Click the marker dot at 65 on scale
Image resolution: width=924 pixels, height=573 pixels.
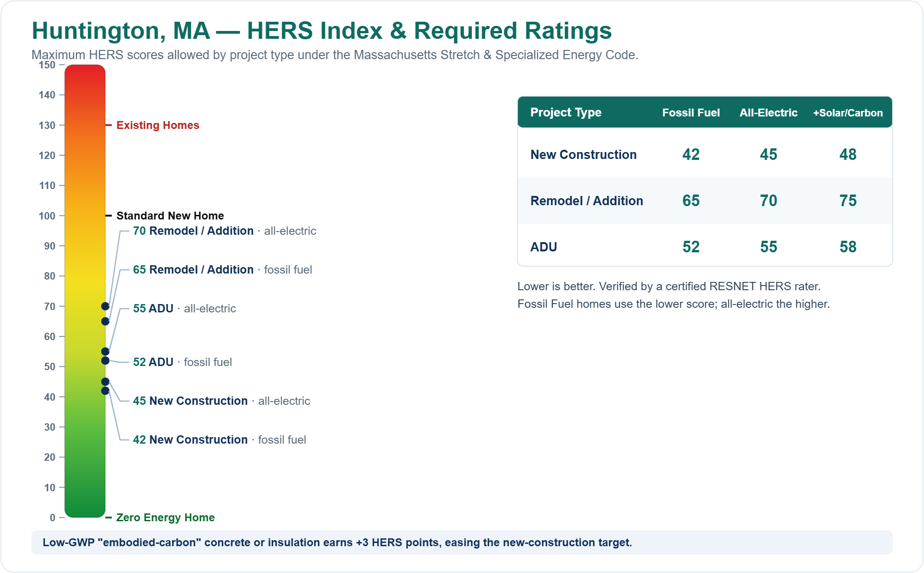(x=105, y=322)
